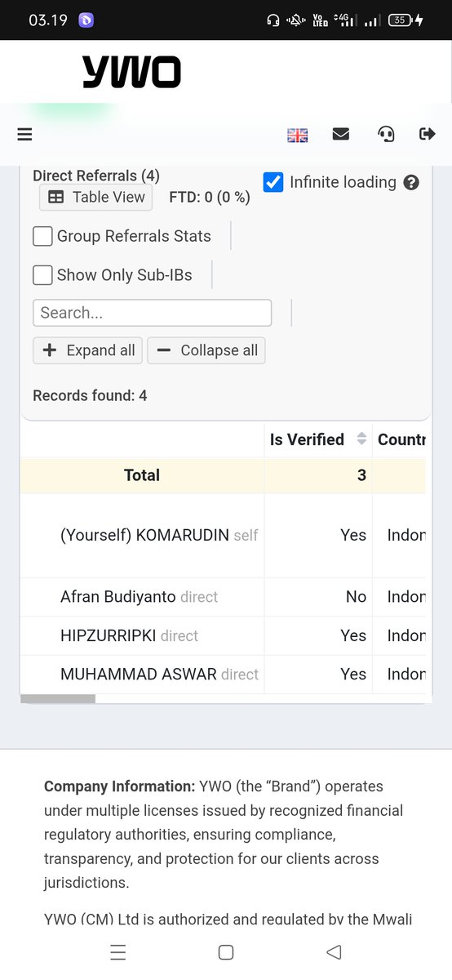Open messages envelope icon

pos(341,135)
